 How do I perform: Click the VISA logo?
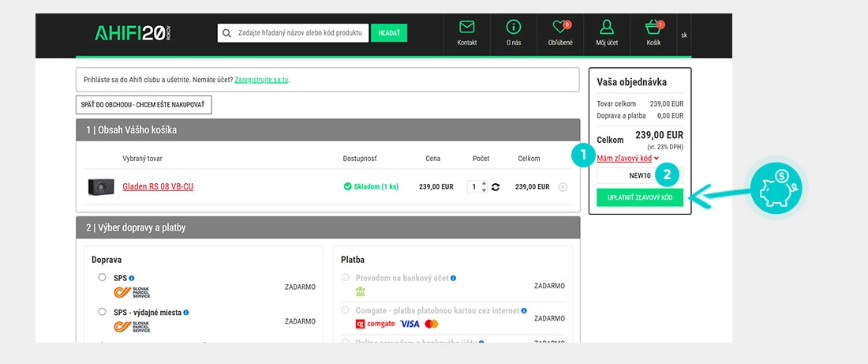410,324
